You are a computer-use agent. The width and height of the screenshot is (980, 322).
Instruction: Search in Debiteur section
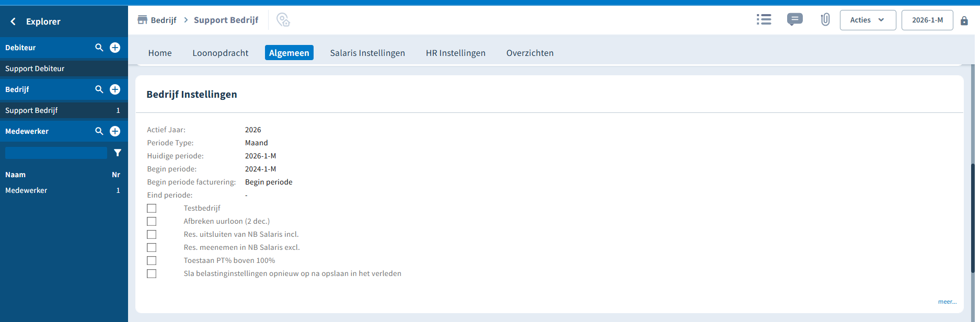coord(99,48)
